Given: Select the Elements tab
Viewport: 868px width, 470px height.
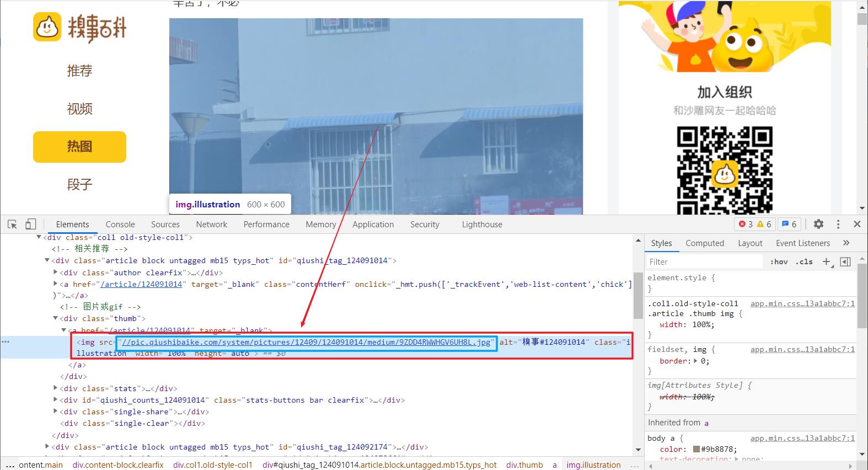Looking at the screenshot, I should coord(72,225).
